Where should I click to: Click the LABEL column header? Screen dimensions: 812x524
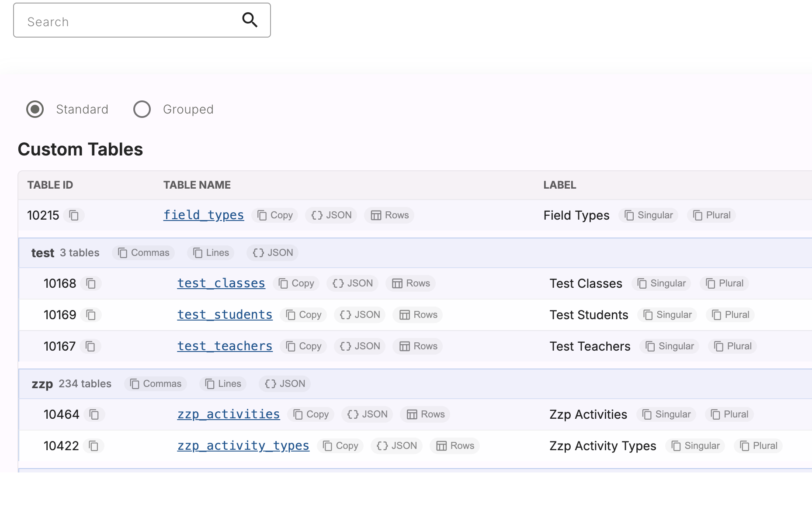[x=560, y=185]
